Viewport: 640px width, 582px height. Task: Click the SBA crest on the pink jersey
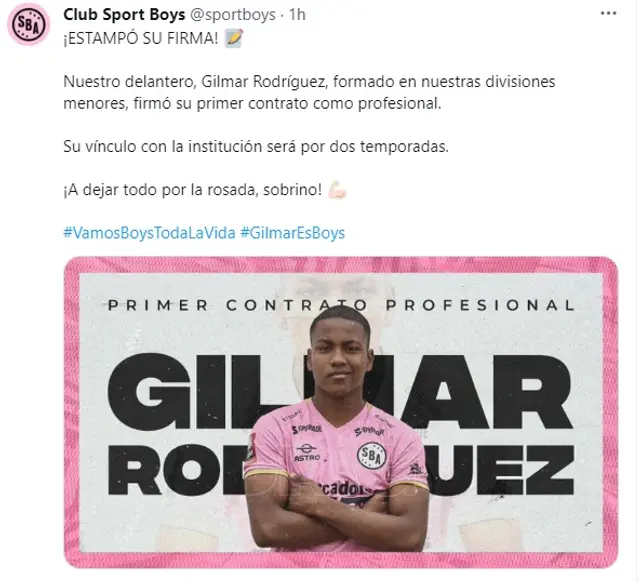tap(371, 455)
